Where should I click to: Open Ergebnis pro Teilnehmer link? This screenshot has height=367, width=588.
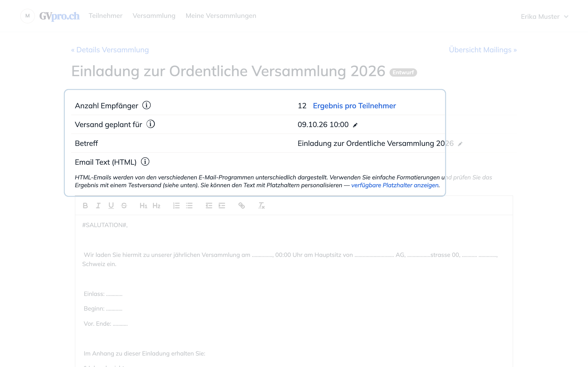[x=354, y=106]
